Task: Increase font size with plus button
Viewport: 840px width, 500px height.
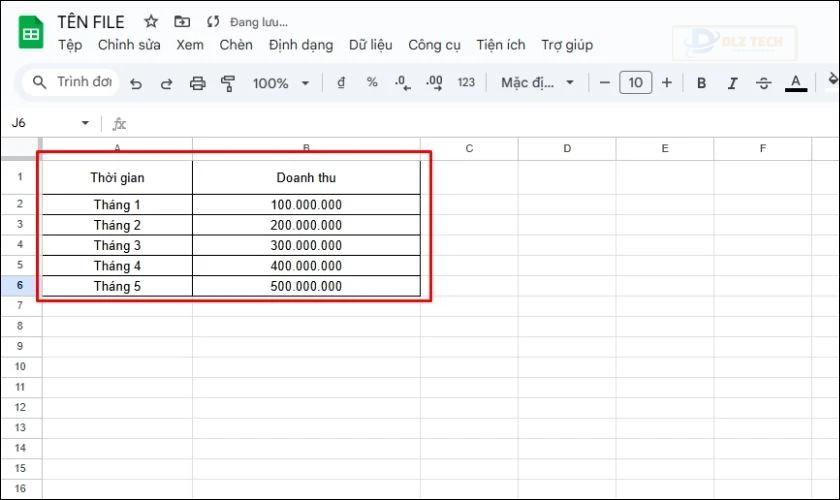Action: pos(666,83)
